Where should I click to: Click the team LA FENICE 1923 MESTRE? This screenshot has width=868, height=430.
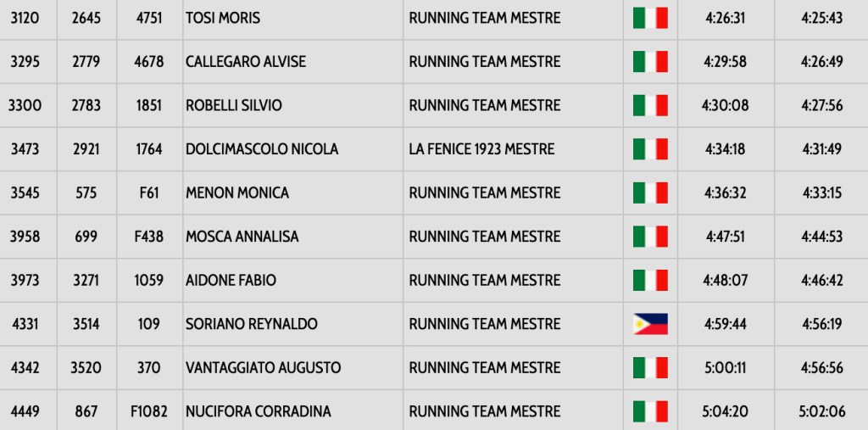pos(481,149)
